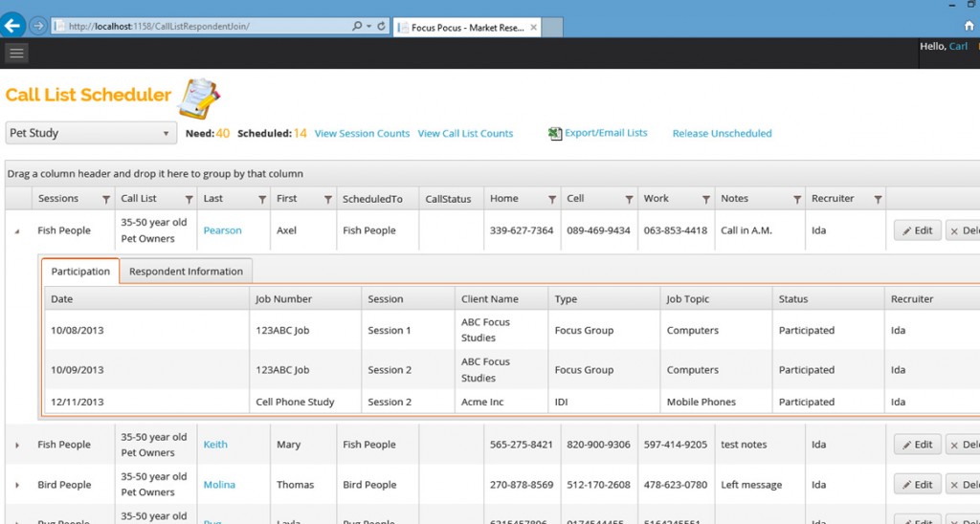Click the Excel icon beside Export/Email Lists

[555, 134]
